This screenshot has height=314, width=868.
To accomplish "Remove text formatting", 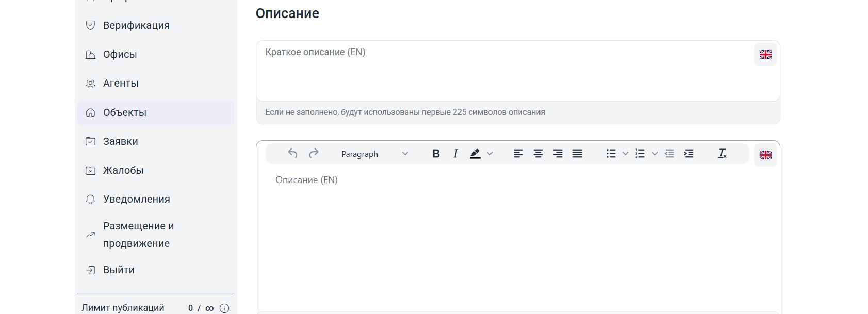I will [x=722, y=154].
